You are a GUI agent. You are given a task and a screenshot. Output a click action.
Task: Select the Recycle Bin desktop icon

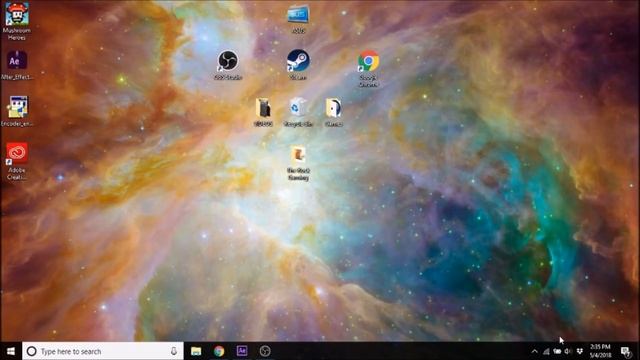298,112
